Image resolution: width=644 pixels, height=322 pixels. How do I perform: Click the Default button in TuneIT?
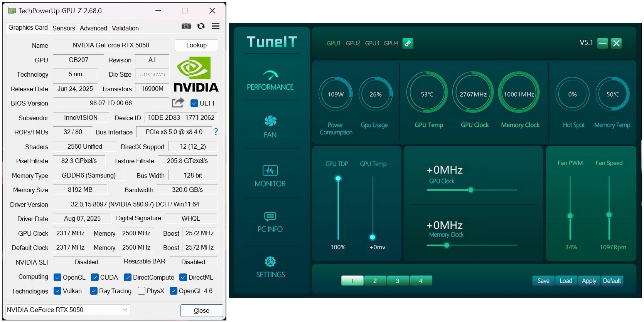(612, 281)
